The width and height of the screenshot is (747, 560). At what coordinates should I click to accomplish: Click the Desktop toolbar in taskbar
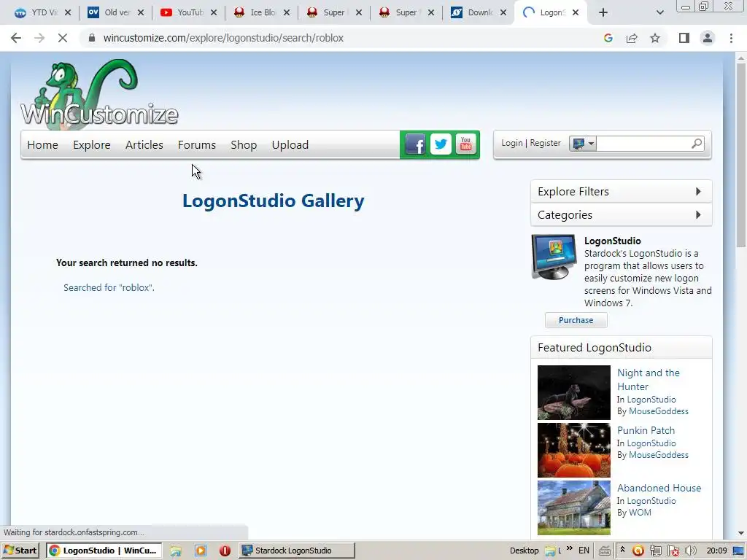click(524, 551)
